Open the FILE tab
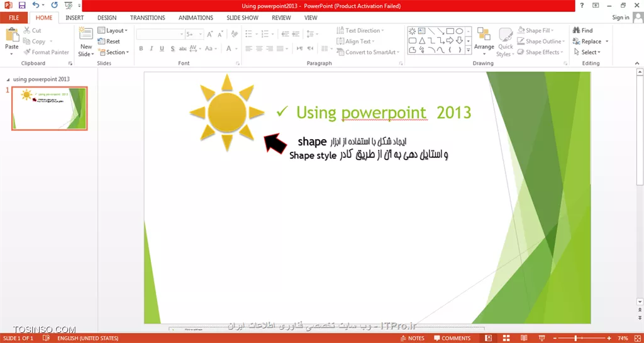 click(x=14, y=18)
